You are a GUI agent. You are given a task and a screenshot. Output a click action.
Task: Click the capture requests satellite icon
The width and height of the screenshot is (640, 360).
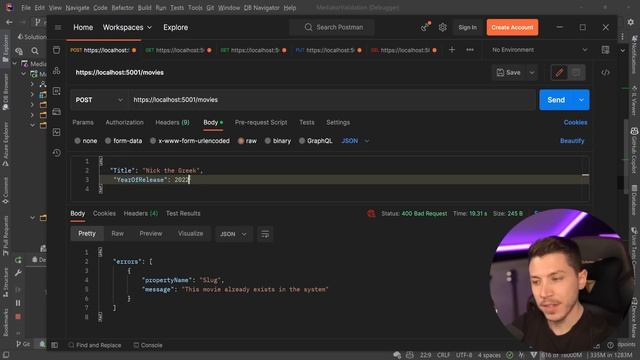[425, 27]
